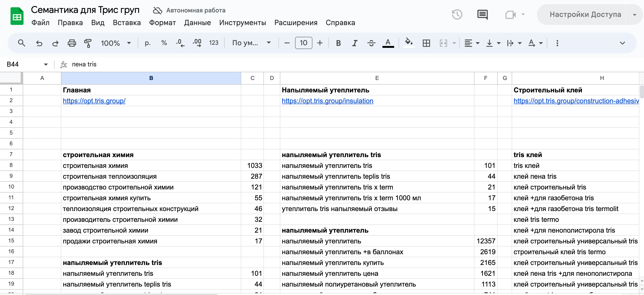The height and width of the screenshot is (295, 644).
Task: Expand the name box dropdown arrow
Action: pos(46,64)
